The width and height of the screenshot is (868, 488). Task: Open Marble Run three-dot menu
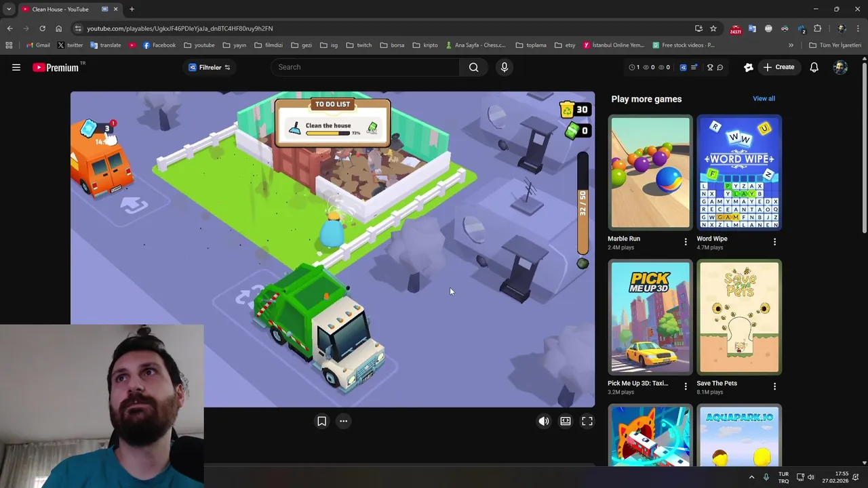pyautogui.click(x=686, y=242)
